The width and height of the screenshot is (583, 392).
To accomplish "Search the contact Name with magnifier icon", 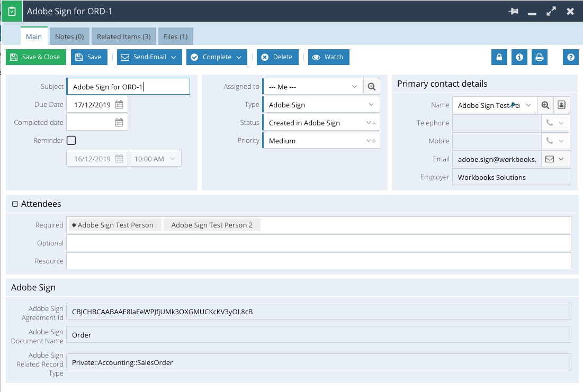I will 545,105.
